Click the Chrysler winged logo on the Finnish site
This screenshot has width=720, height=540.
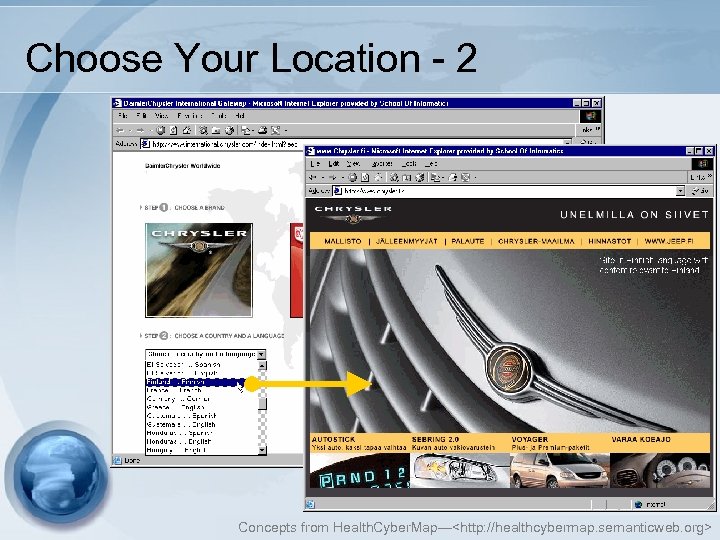pos(353,214)
